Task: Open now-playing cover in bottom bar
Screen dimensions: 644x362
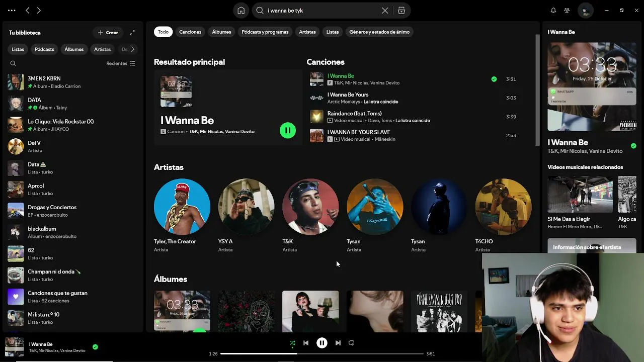Action: coord(15,347)
